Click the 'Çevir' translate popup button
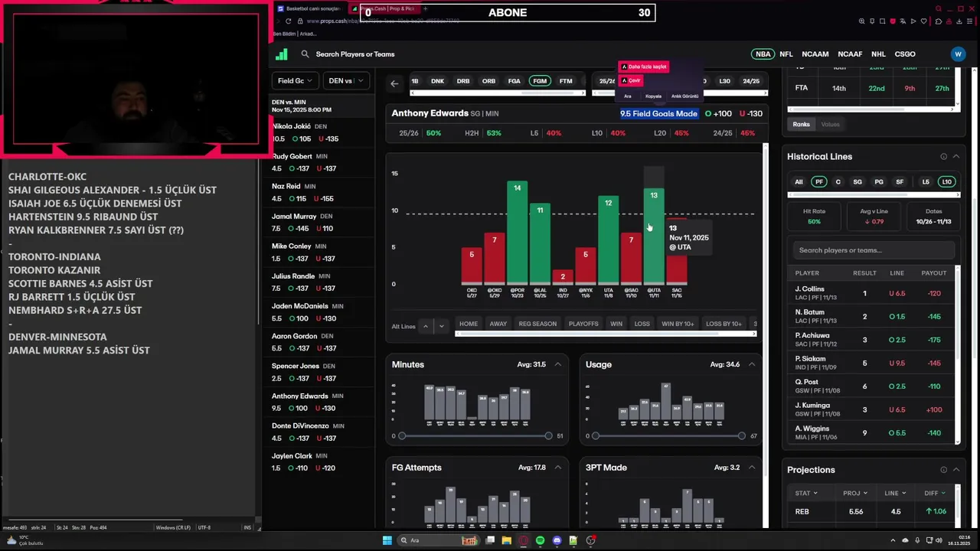Image resolution: width=980 pixels, height=551 pixels. tap(632, 80)
